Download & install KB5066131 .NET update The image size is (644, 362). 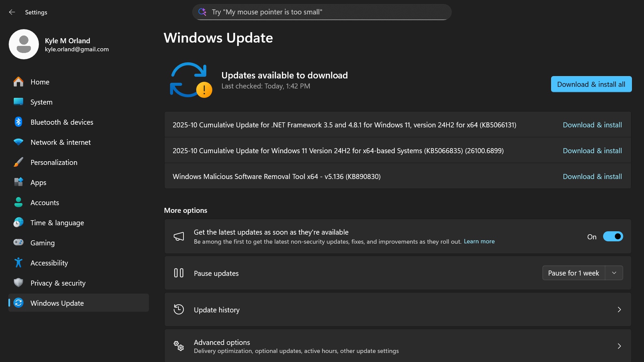pos(592,125)
